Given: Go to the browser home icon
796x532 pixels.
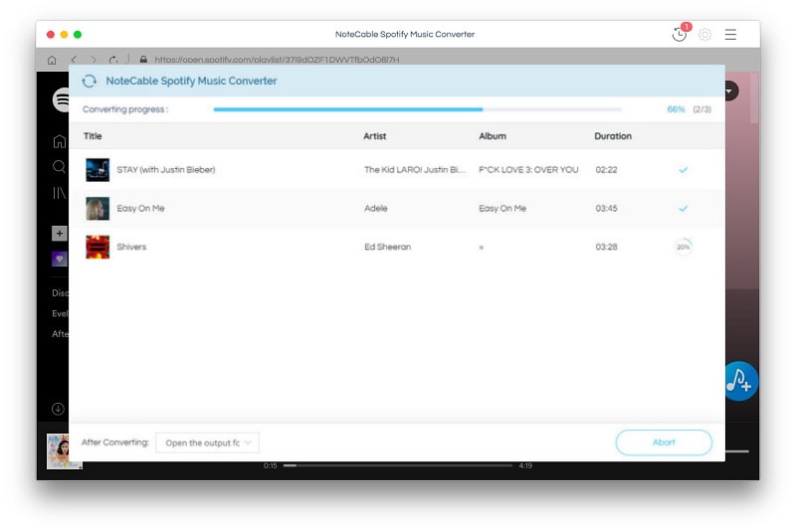Looking at the screenshot, I should tap(52, 60).
